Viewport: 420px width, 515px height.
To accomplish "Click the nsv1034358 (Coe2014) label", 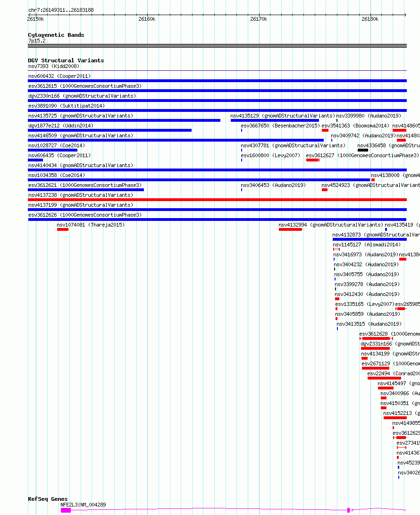I will 57,175.
